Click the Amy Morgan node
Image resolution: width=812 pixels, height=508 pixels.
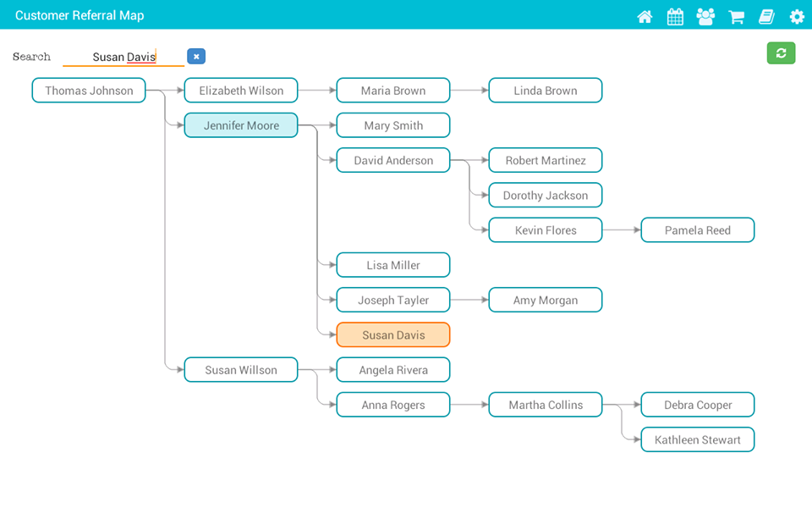(x=546, y=301)
